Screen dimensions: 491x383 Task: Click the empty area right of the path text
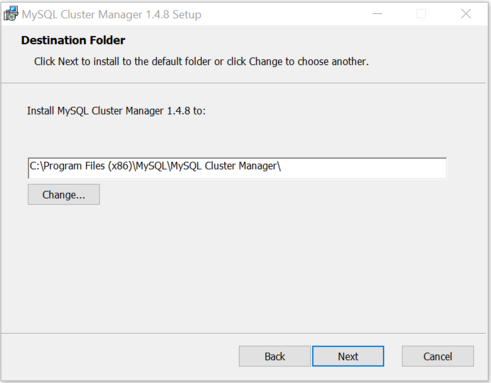(x=363, y=168)
